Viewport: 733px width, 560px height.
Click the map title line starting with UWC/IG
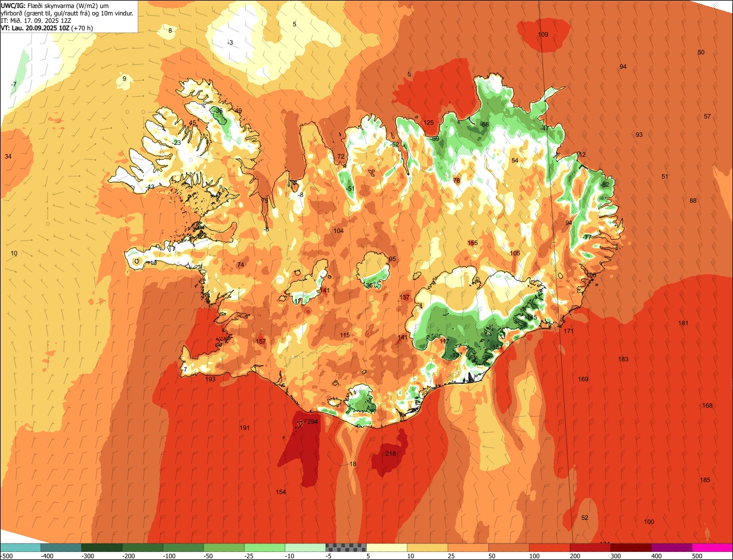(x=63, y=5)
